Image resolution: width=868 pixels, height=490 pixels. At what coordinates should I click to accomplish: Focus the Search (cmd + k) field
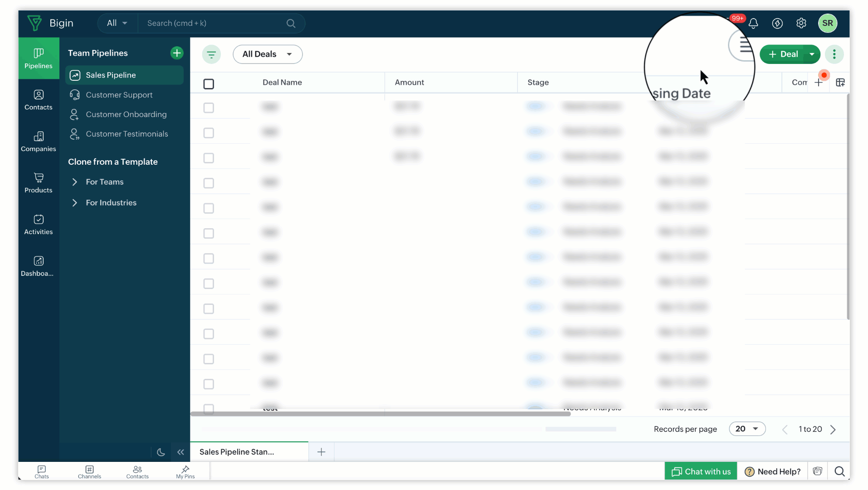213,23
